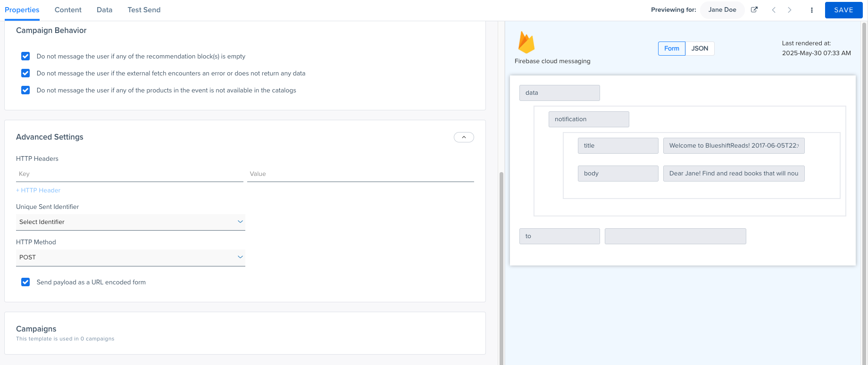Screen dimensions: 868x365
Task: Edit the body value Dear Jane field
Action: [x=734, y=174]
